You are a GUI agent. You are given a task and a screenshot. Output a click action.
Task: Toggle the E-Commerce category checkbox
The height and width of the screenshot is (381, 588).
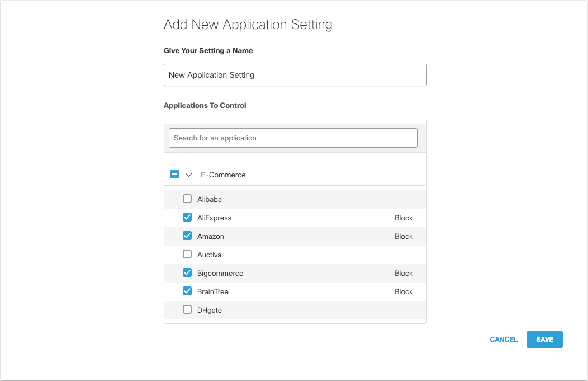(x=174, y=174)
